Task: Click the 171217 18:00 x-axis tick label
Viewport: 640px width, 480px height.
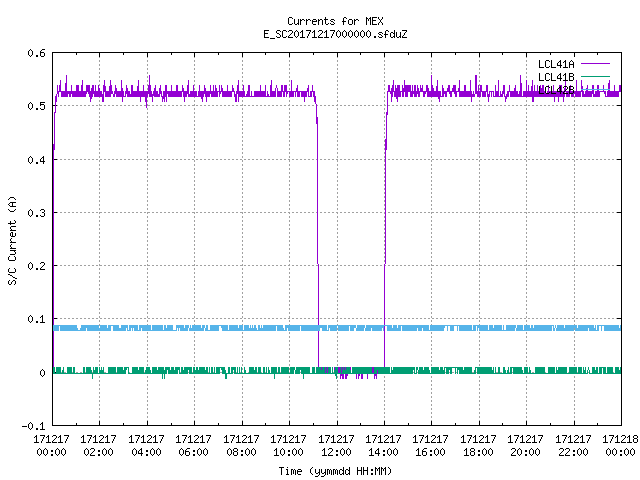Action: click(x=478, y=446)
